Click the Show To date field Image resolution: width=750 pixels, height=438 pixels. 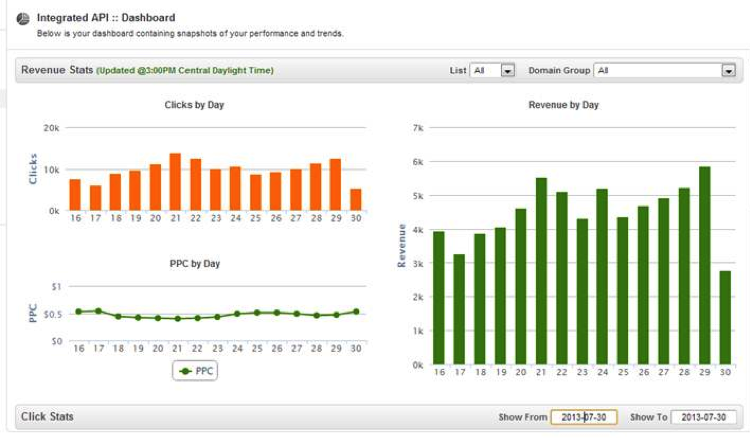tap(704, 417)
